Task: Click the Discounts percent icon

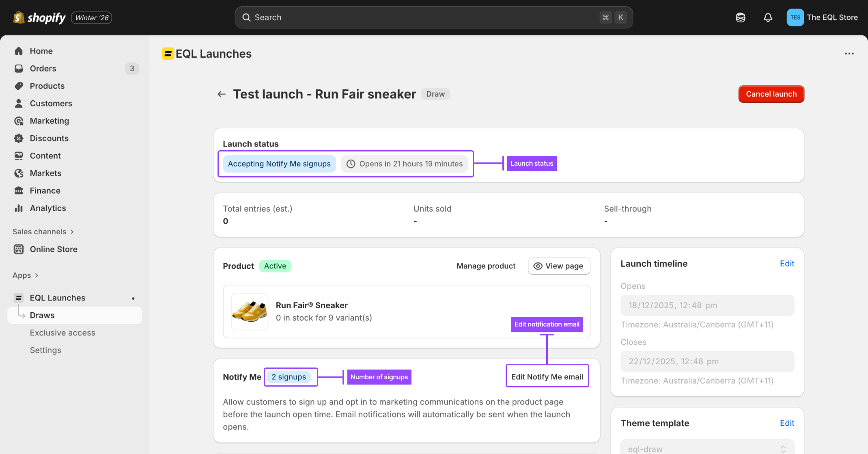Action: click(19, 138)
